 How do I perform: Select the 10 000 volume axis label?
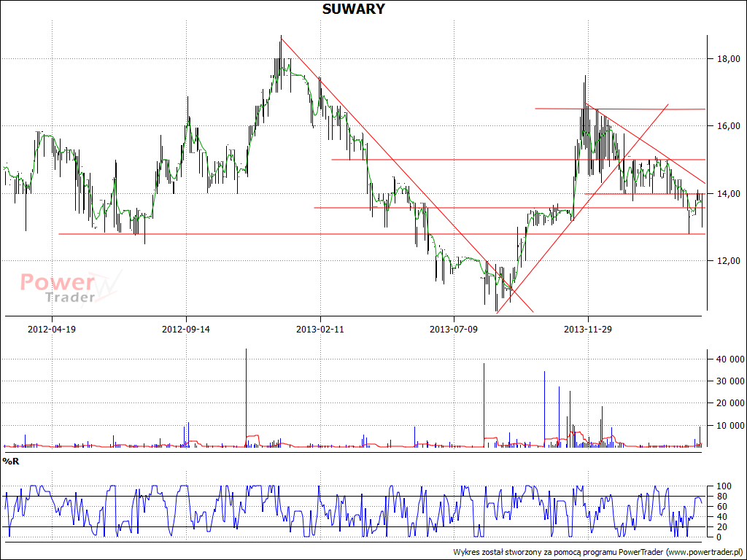click(729, 426)
